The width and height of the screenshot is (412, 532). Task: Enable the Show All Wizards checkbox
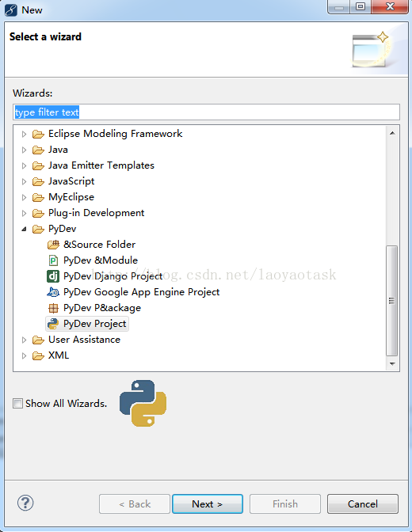[x=17, y=404]
